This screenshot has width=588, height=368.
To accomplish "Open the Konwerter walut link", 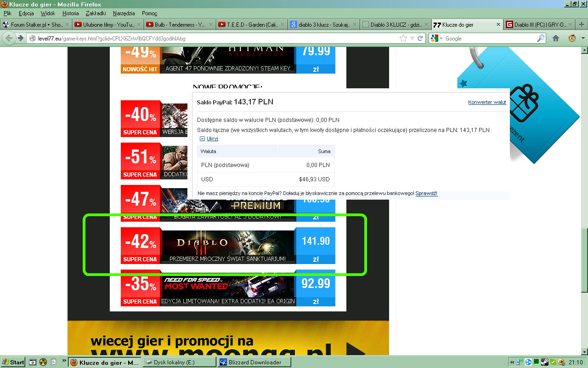I will [x=487, y=102].
